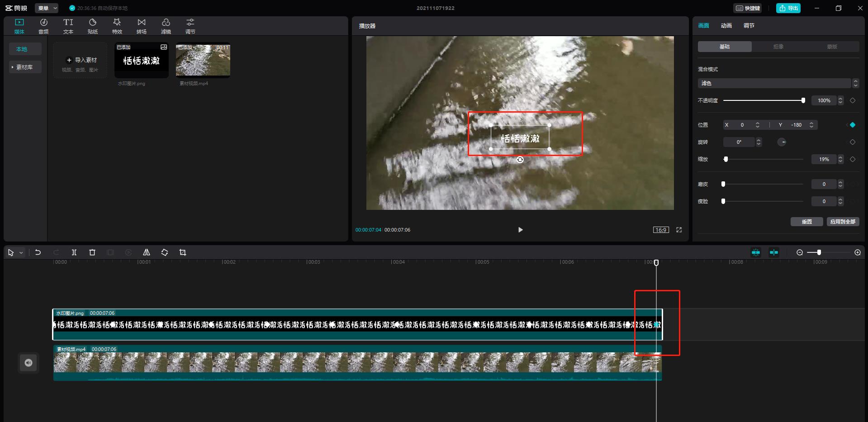This screenshot has height=422, width=868.
Task: Expand the 素材库 (Material library) entry
Action: [25, 67]
